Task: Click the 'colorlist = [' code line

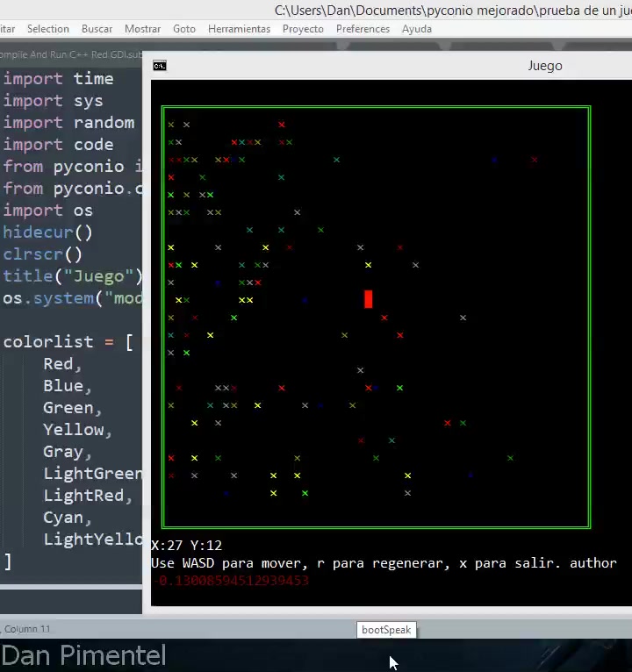Action: pos(68,342)
